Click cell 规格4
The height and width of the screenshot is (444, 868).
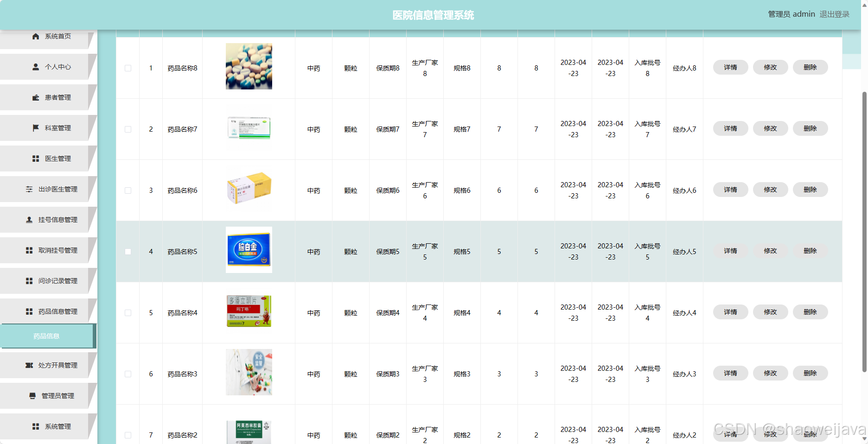point(462,313)
